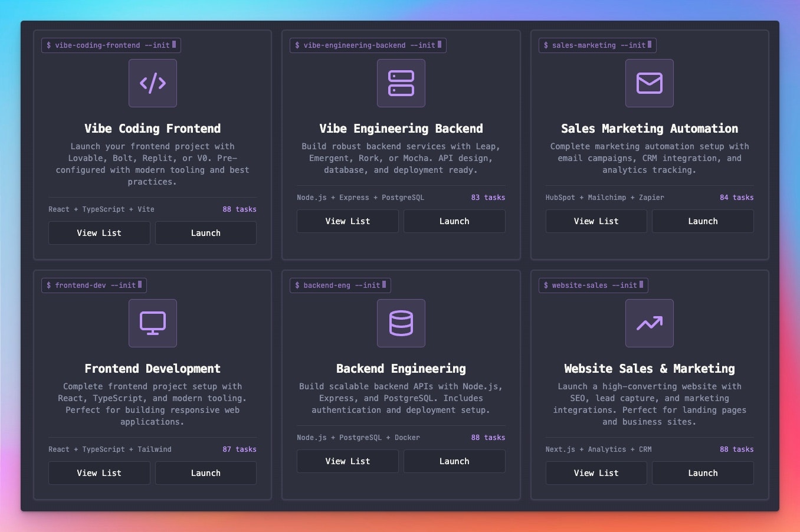
Task: Click the code brackets icon on Vibe Coding Frontend
Action: coord(152,83)
